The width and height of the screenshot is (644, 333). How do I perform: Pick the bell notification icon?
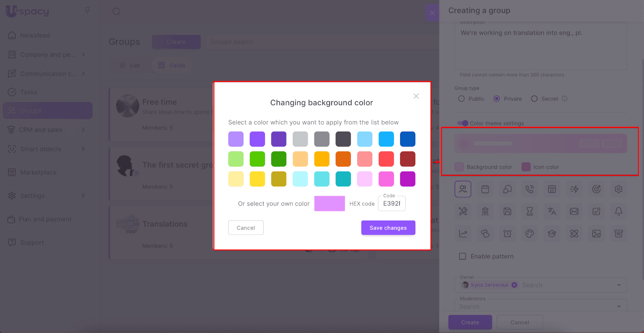619,211
